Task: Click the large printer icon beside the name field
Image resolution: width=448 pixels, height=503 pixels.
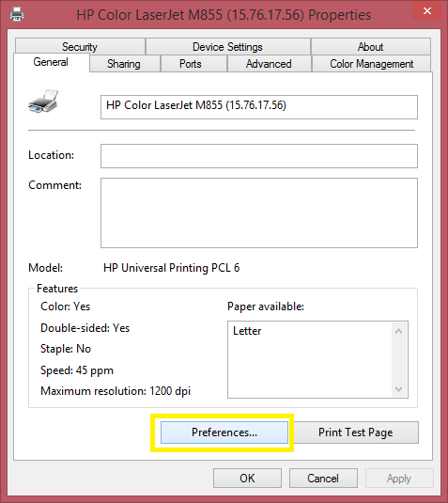Action: (43, 101)
